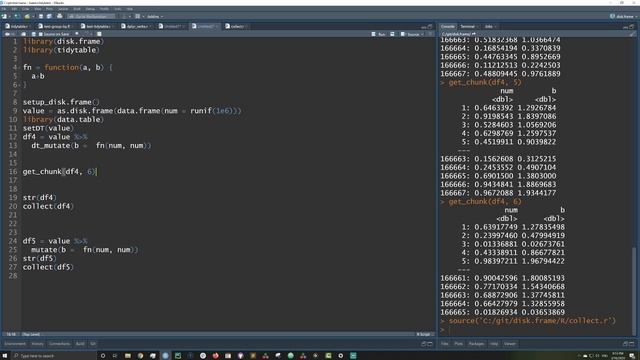Switch to the Console tab
Image resolution: width=640 pixels, height=360 pixels.
448,27
